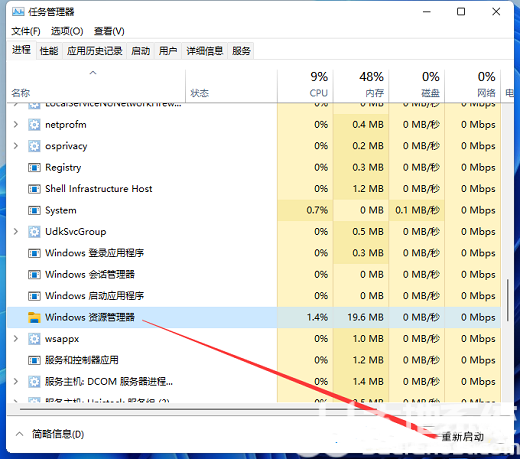The image size is (520, 459).
Task: Click the Windows 启动应用程序 icon
Action: (x=34, y=296)
